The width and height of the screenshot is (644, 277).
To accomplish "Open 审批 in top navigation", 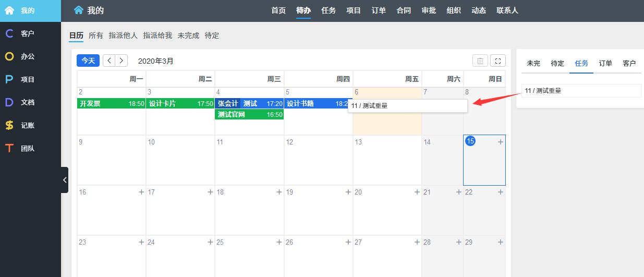I will (429, 10).
